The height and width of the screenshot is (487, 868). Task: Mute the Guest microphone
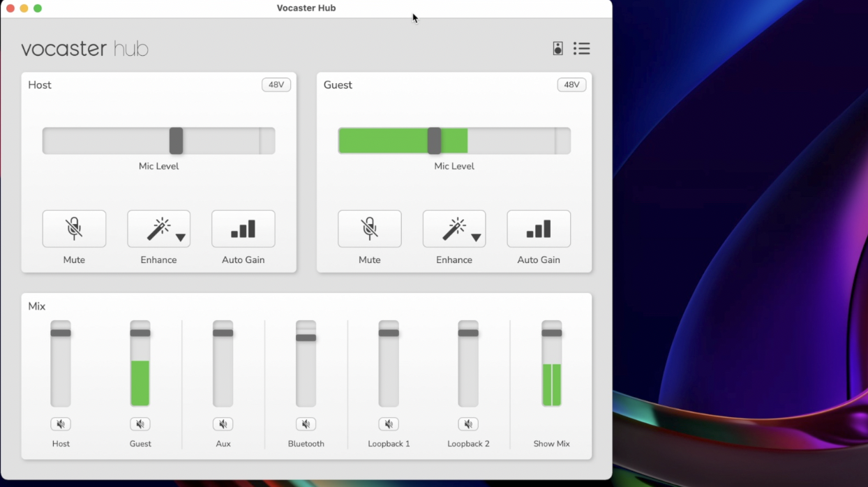369,229
